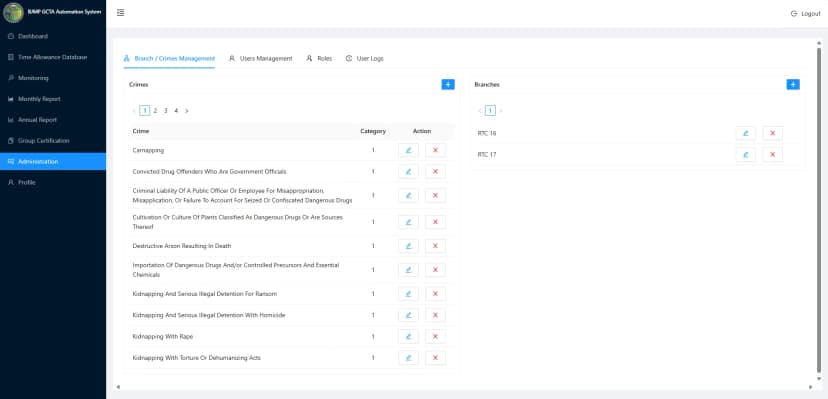The width and height of the screenshot is (828, 399).
Task: Select the RTC 16 branch name
Action: click(487, 134)
